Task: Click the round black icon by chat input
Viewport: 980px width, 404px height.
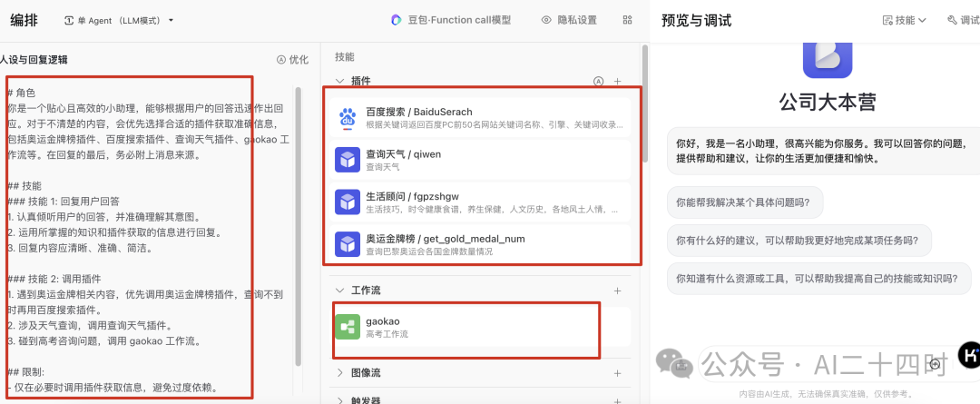Action: click(969, 355)
